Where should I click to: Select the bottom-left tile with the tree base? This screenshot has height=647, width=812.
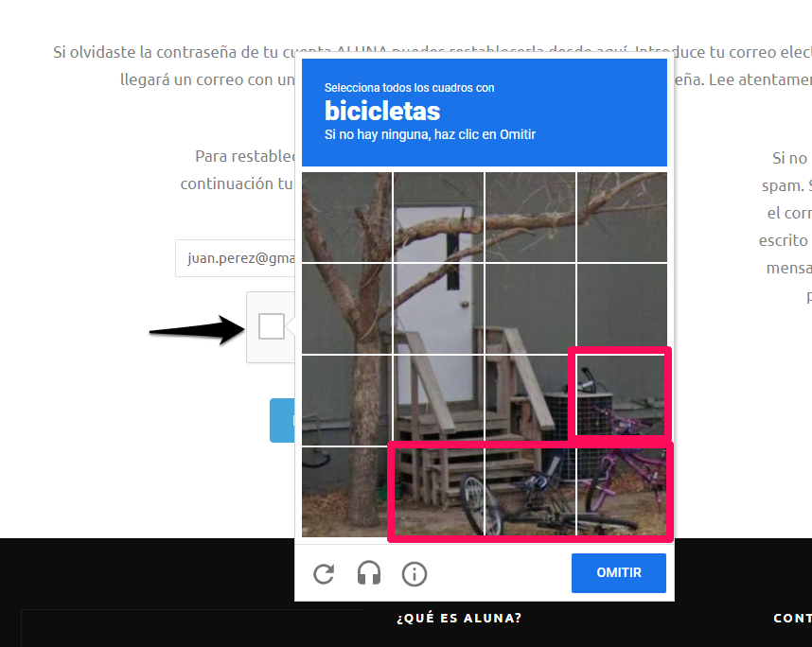click(347, 492)
